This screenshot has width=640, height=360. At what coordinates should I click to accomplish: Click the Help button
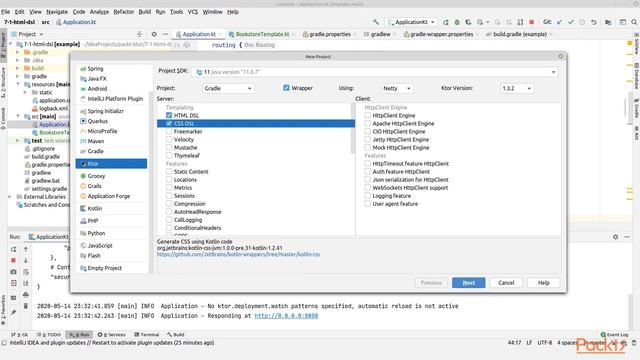pos(544,283)
